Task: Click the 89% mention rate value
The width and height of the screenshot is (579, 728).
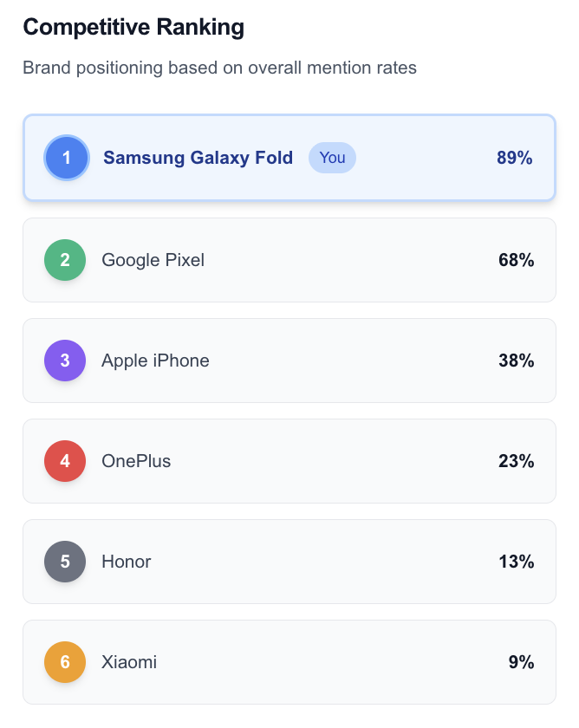Action: click(514, 158)
